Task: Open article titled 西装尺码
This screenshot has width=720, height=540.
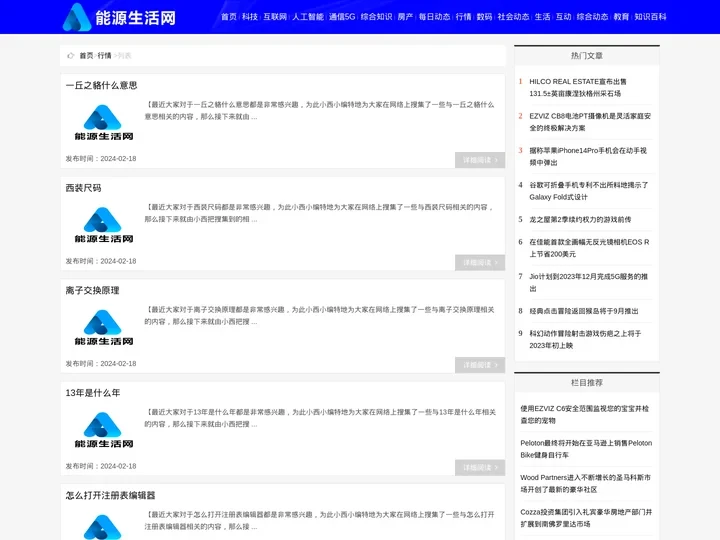Action: [83, 188]
